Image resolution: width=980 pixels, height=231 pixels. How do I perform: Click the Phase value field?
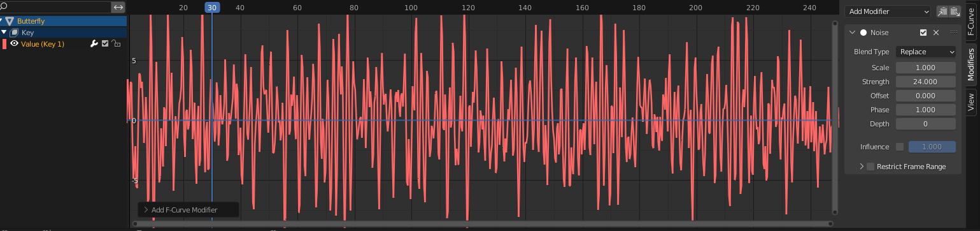[x=926, y=110]
